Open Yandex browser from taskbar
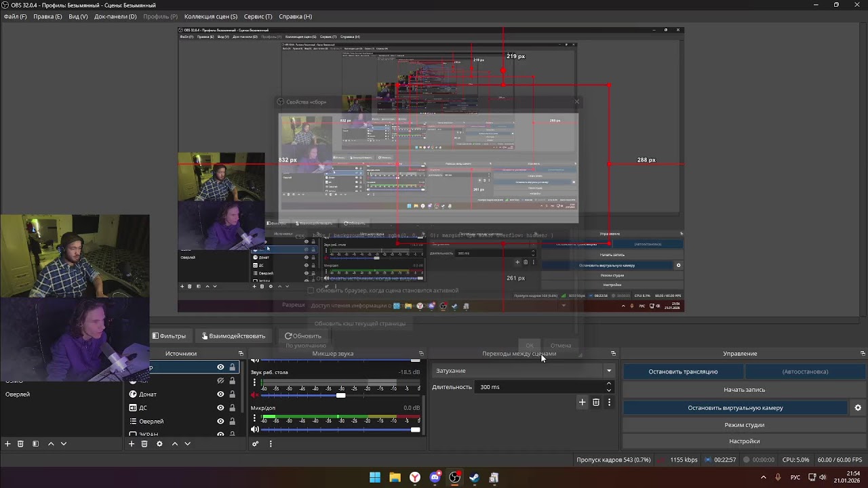 (x=415, y=478)
